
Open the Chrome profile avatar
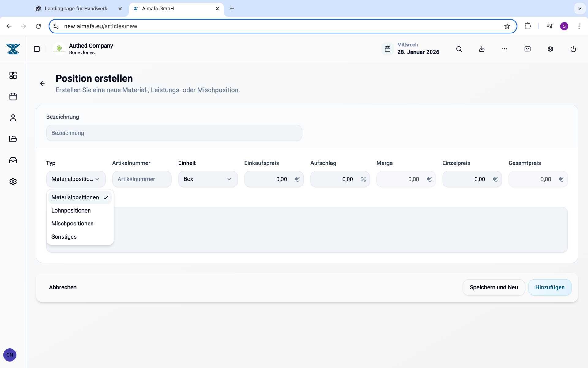(564, 26)
